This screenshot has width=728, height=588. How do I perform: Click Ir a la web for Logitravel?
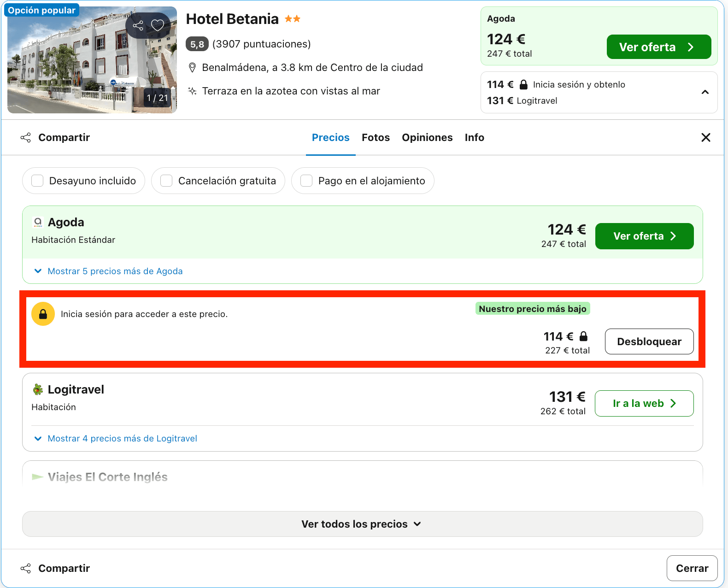[644, 403]
